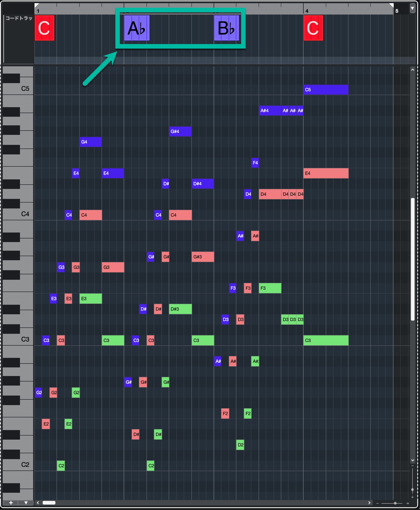Select the blue E3 note
The width and height of the screenshot is (420, 510).
54,299
